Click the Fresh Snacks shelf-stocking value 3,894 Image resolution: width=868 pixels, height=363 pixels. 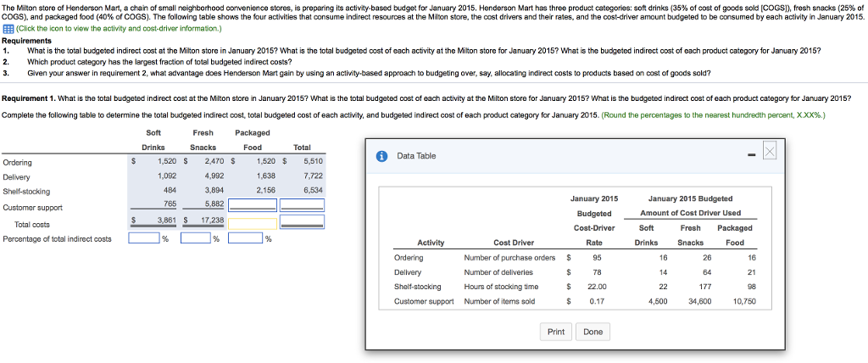click(x=214, y=191)
